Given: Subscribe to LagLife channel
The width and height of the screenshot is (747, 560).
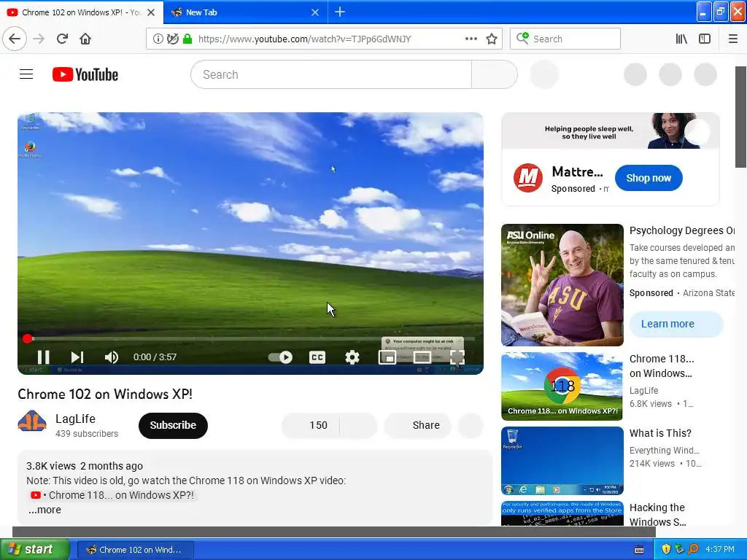Looking at the screenshot, I should click(x=173, y=425).
